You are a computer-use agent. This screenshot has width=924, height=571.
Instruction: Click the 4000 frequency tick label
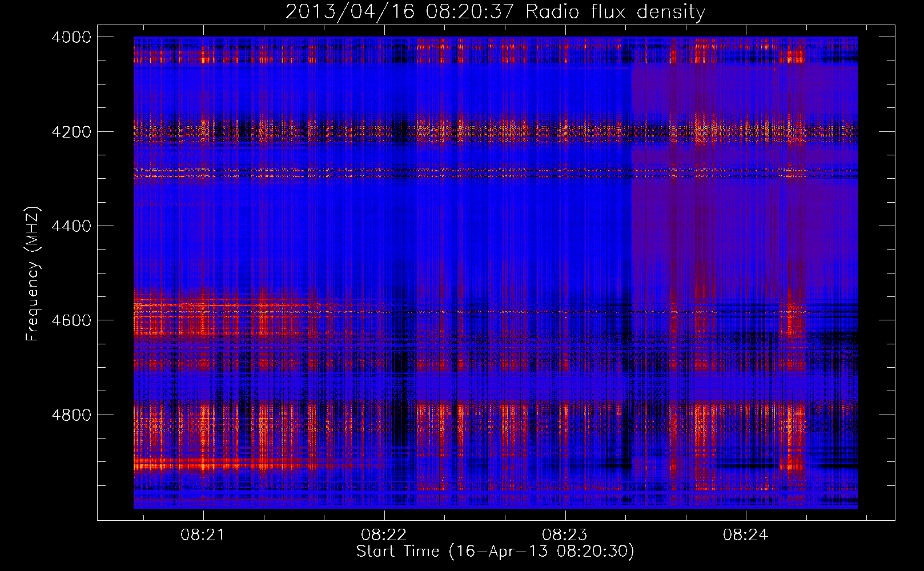click(71, 37)
